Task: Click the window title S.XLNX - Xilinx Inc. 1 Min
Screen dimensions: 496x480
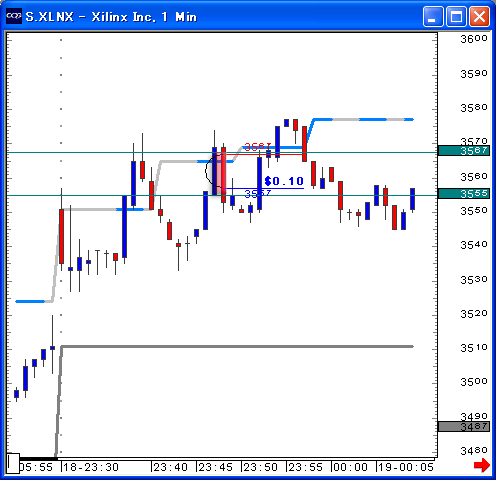Action: 111,17
